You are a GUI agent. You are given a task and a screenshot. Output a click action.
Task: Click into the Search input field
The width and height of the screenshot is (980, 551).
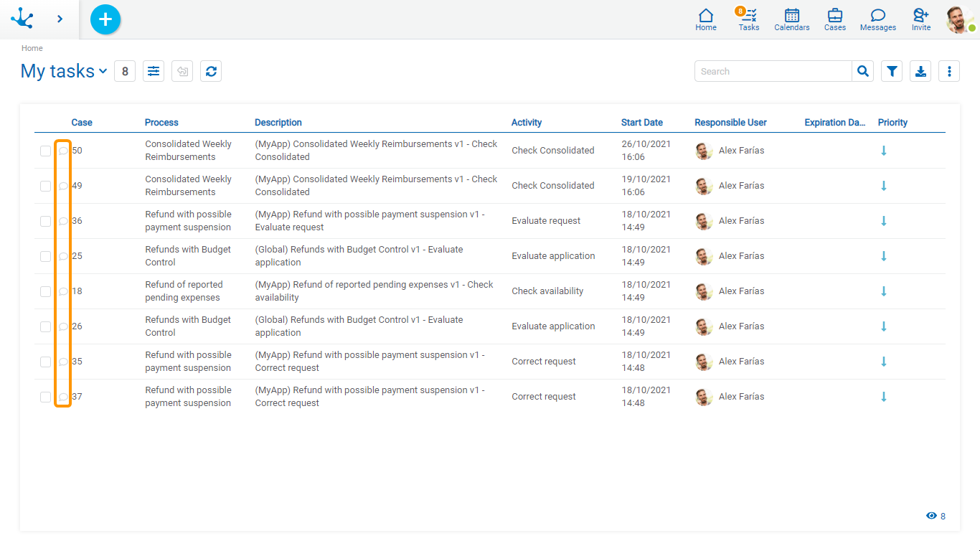tap(773, 71)
